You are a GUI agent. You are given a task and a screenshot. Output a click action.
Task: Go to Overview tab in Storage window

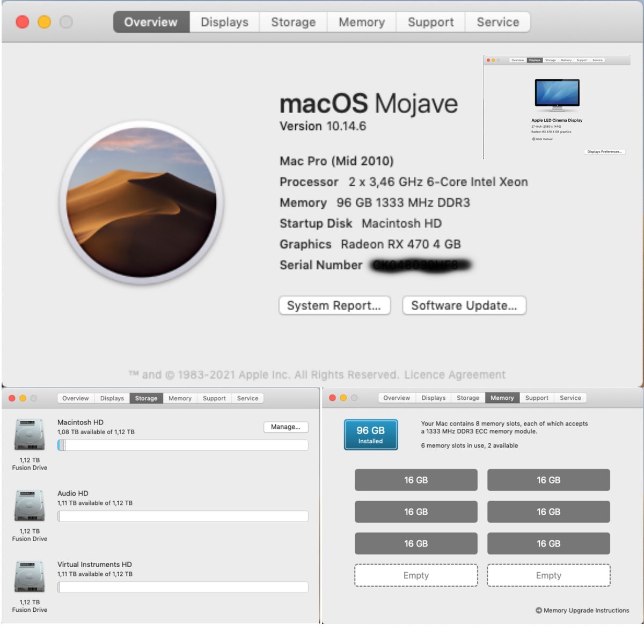75,398
